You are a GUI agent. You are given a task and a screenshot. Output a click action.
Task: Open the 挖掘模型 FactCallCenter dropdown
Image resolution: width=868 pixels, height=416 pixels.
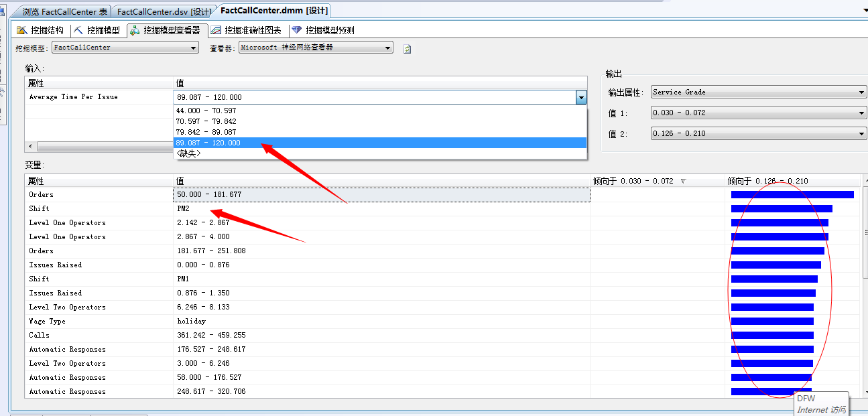pos(125,48)
